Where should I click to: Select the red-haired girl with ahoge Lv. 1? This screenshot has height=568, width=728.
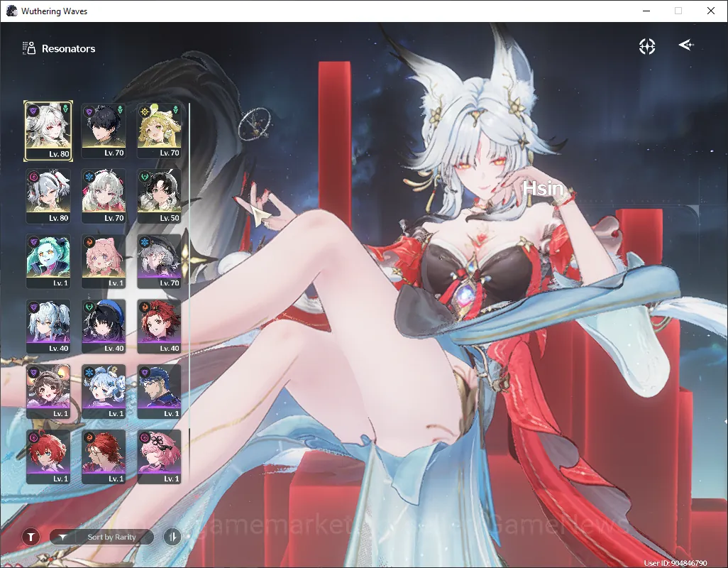pyautogui.click(x=48, y=457)
